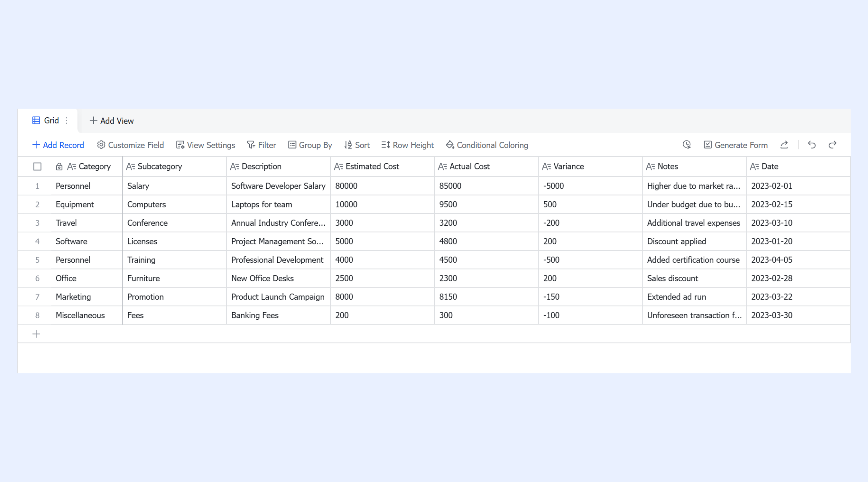Select date cell '2023-03-30'
This screenshot has height=482, width=868.
click(x=798, y=315)
